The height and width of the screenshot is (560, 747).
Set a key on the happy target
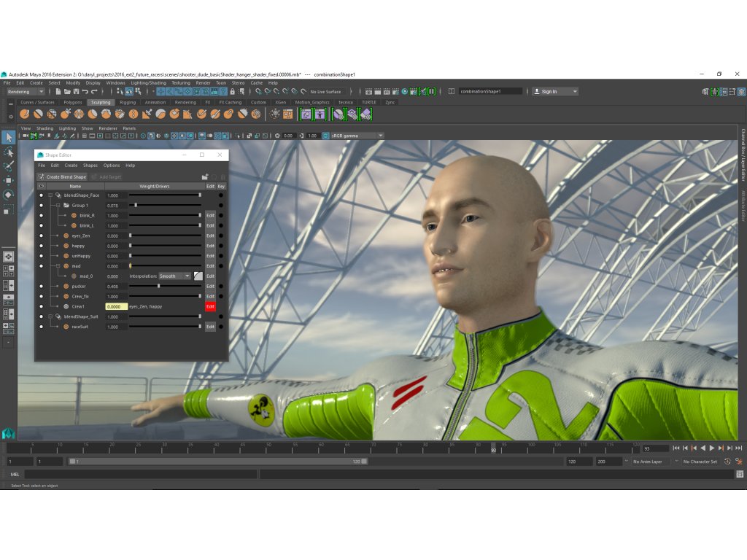tap(221, 246)
